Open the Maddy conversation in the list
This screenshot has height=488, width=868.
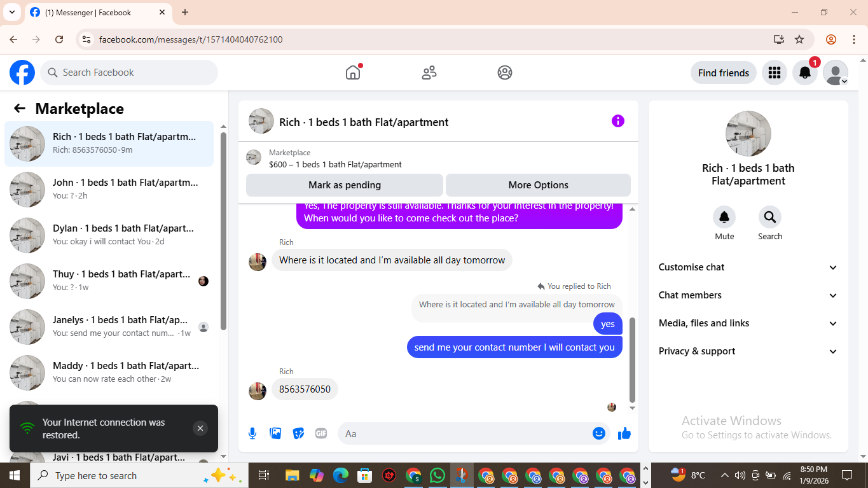point(109,373)
